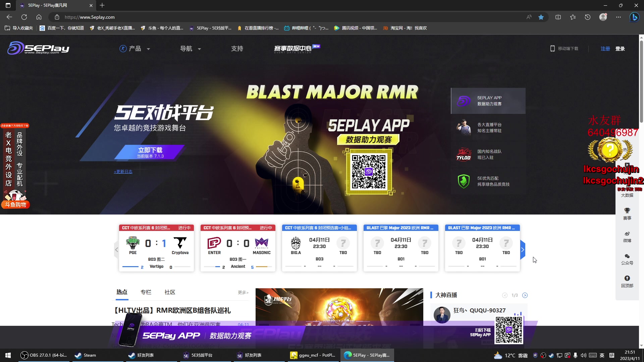Image resolution: width=644 pixels, height=362 pixels.
Task: Open the 产品 dropdown menu
Action: (135, 49)
